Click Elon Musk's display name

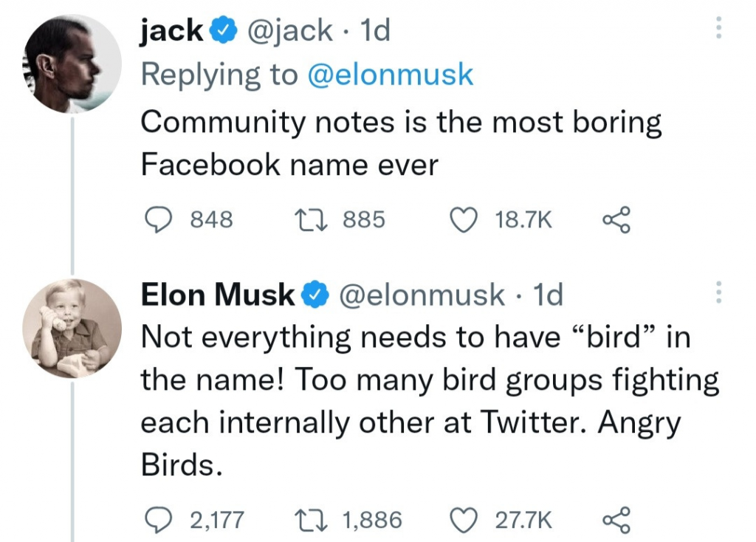point(217,295)
